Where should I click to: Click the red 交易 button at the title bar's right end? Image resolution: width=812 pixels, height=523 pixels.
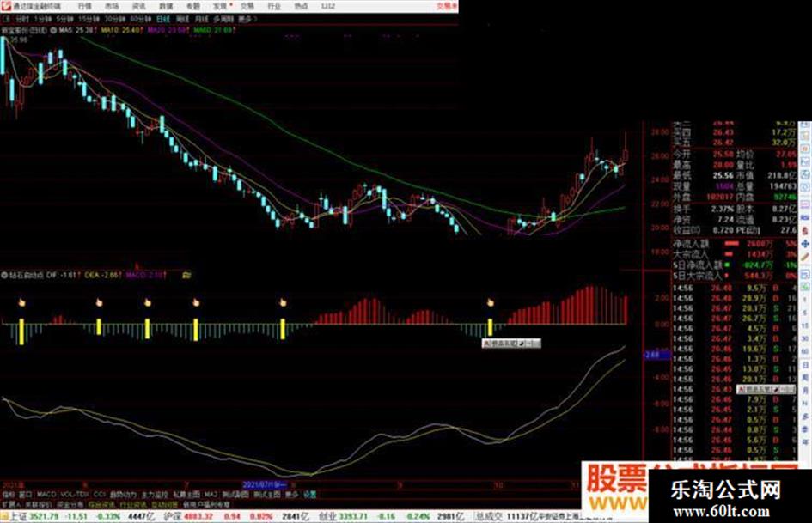click(x=447, y=6)
